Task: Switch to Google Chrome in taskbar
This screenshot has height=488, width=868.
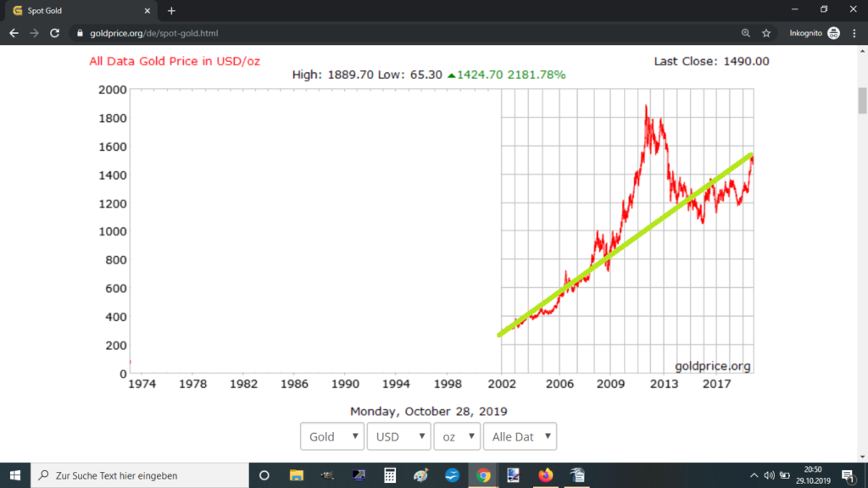Action: tap(483, 475)
